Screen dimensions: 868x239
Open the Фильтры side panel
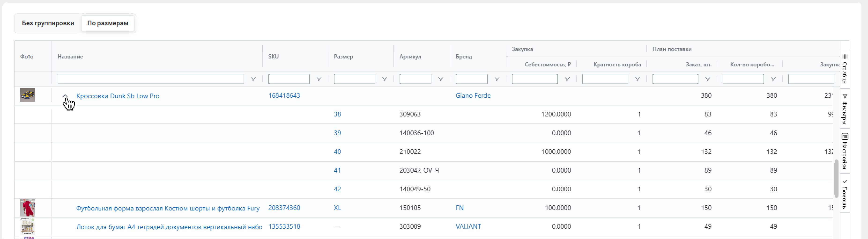click(x=845, y=109)
